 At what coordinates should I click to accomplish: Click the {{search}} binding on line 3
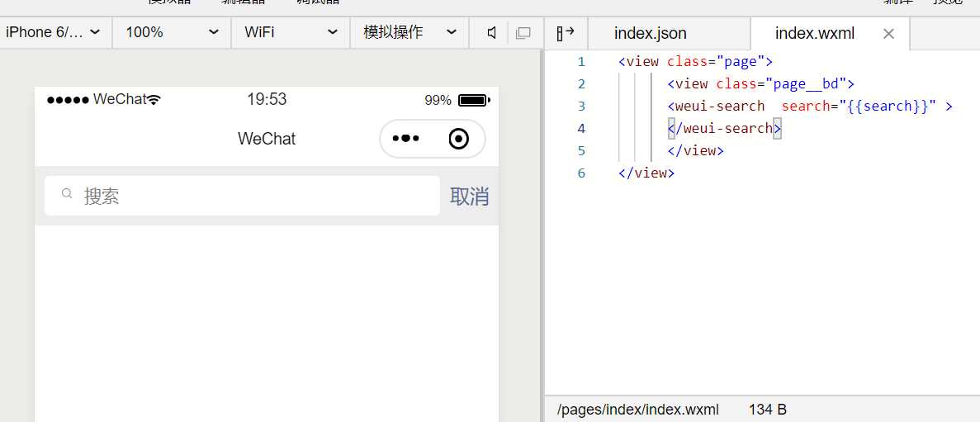(x=888, y=107)
